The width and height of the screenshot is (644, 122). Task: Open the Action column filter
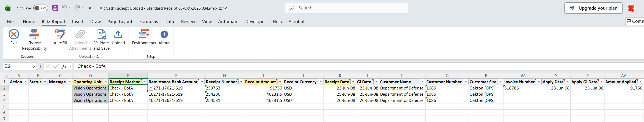[x=26, y=82]
